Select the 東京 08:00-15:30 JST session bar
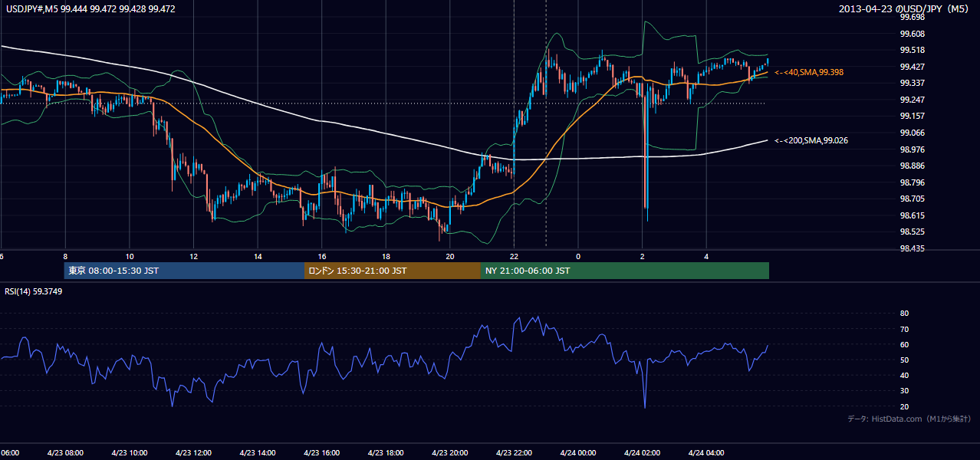This screenshot has width=980, height=460. (x=184, y=271)
